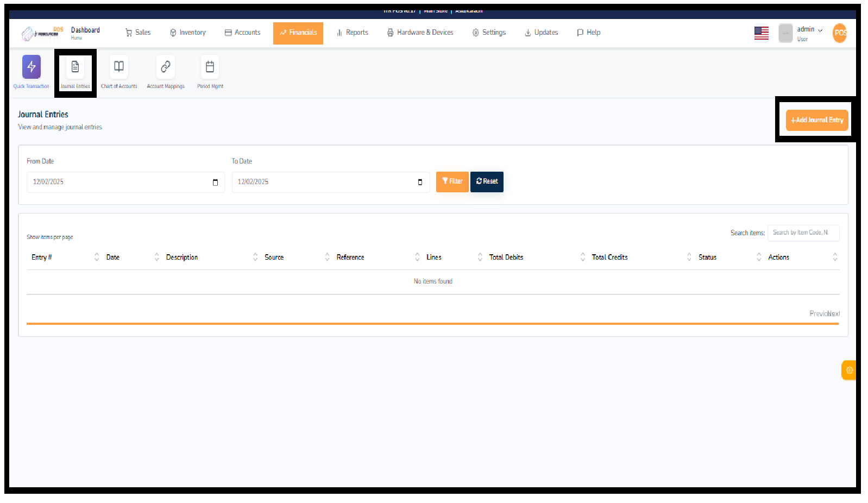Open the Help menu
The height and width of the screenshot is (503, 868).
(x=589, y=33)
